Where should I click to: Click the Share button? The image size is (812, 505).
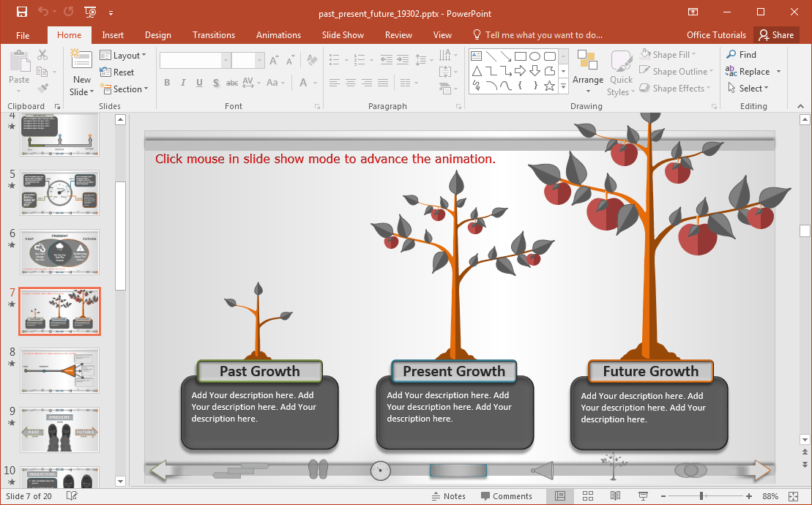click(x=776, y=34)
